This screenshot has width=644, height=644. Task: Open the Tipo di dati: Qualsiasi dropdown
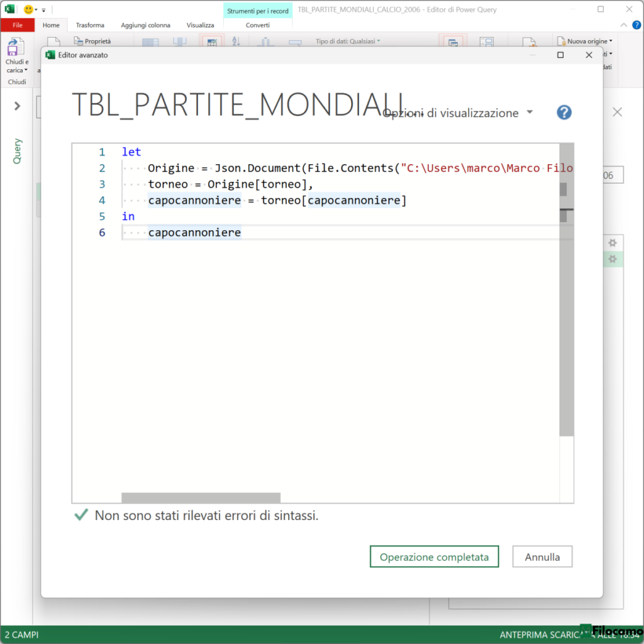(347, 41)
